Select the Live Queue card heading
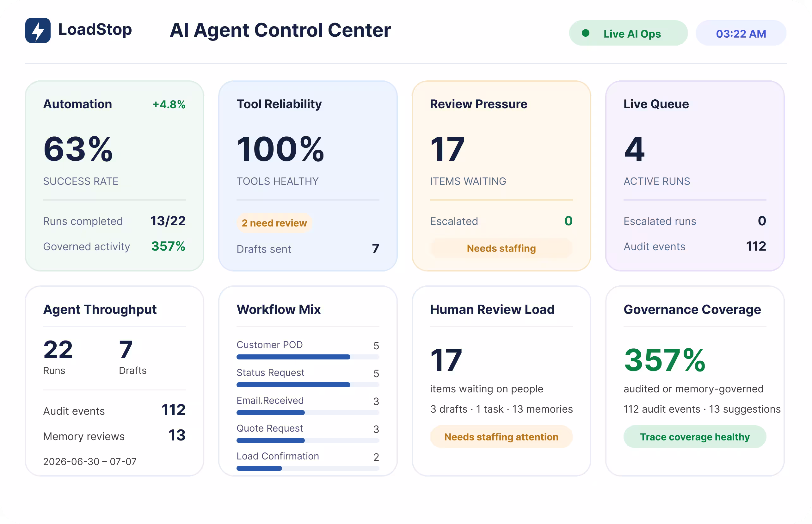This screenshot has height=524, width=812. click(x=656, y=104)
